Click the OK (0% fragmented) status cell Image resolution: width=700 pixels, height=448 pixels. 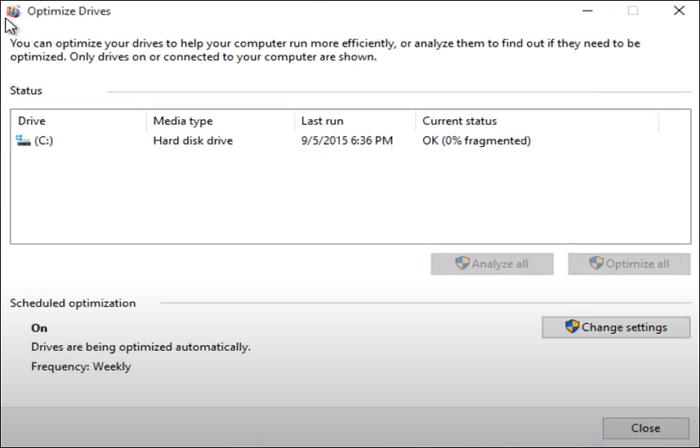pyautogui.click(x=476, y=141)
